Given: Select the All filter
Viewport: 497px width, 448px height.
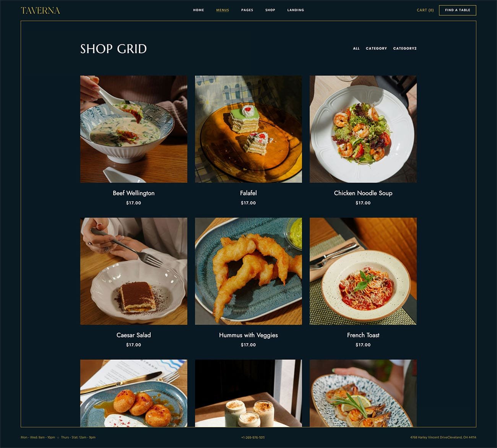Looking at the screenshot, I should point(356,49).
